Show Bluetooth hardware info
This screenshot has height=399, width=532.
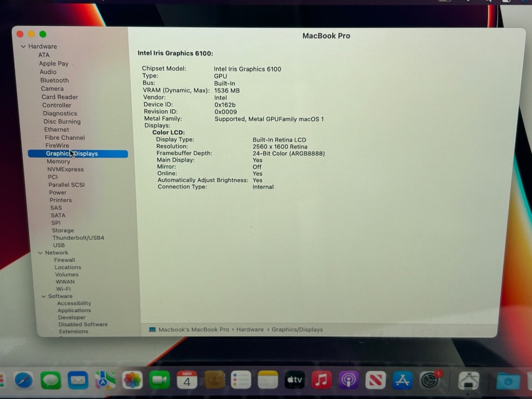[55, 80]
